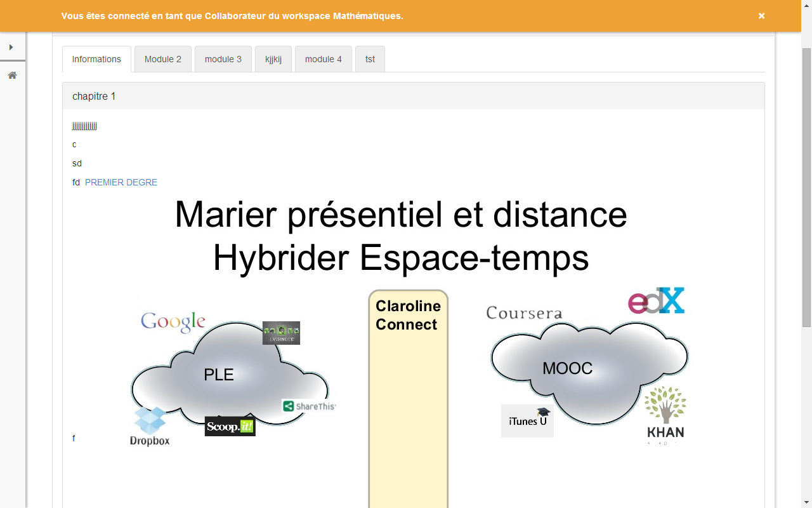Viewport: 812px width, 508px height.
Task: Click the chapitre 1 panel header
Action: pos(414,96)
